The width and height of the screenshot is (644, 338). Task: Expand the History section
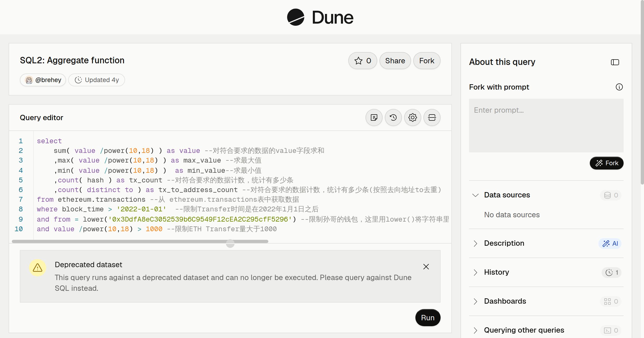click(475, 272)
